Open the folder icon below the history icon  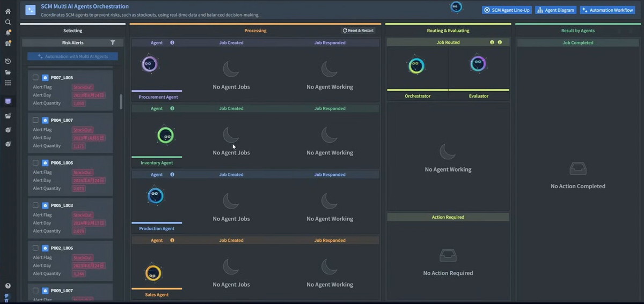click(8, 72)
